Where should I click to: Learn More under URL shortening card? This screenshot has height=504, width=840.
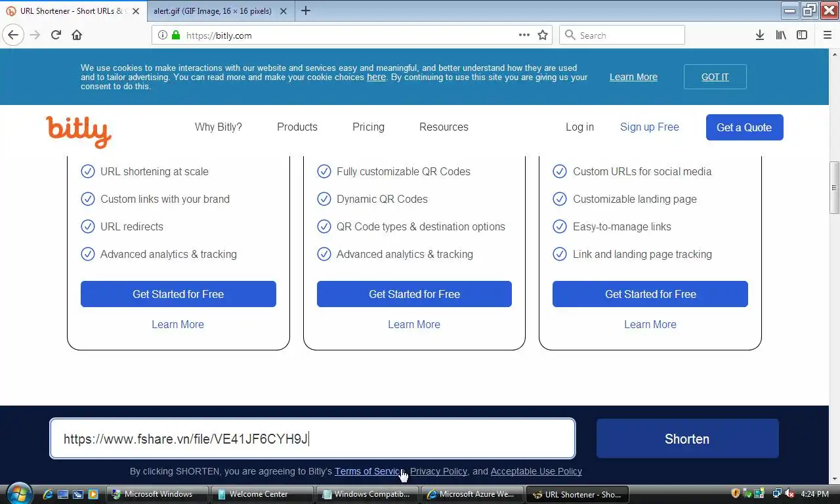(178, 324)
